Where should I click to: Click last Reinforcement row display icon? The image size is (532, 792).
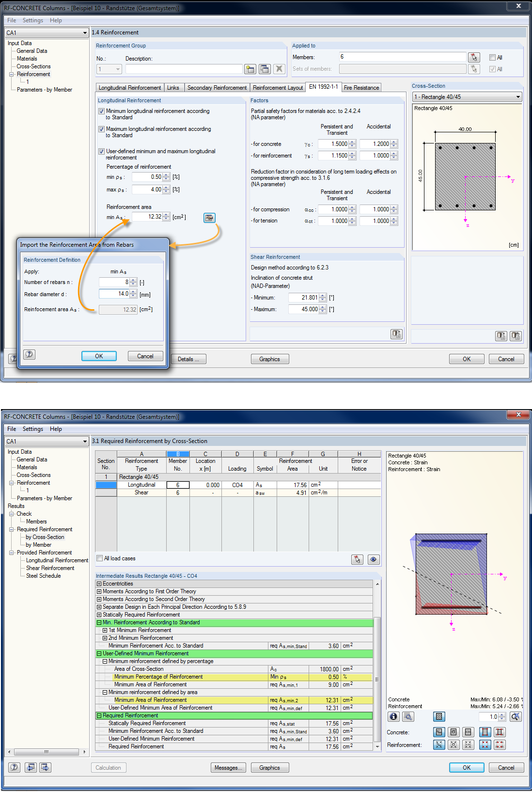500,744
